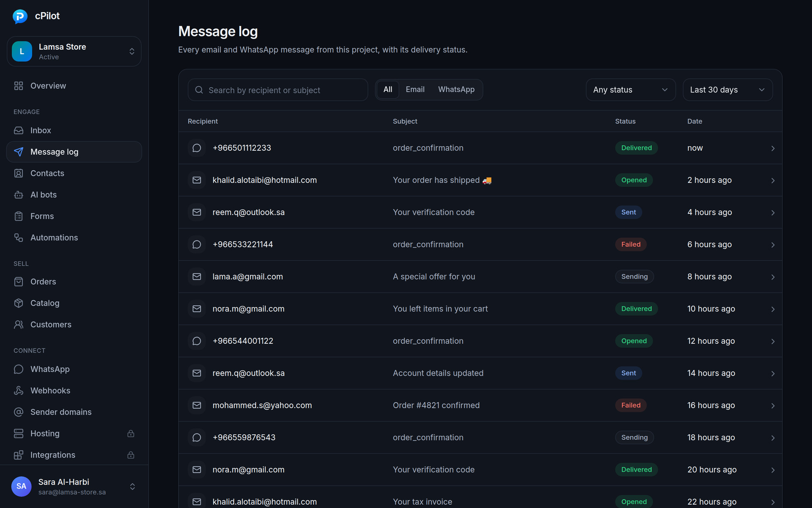Open AI bots robot icon

click(19, 195)
